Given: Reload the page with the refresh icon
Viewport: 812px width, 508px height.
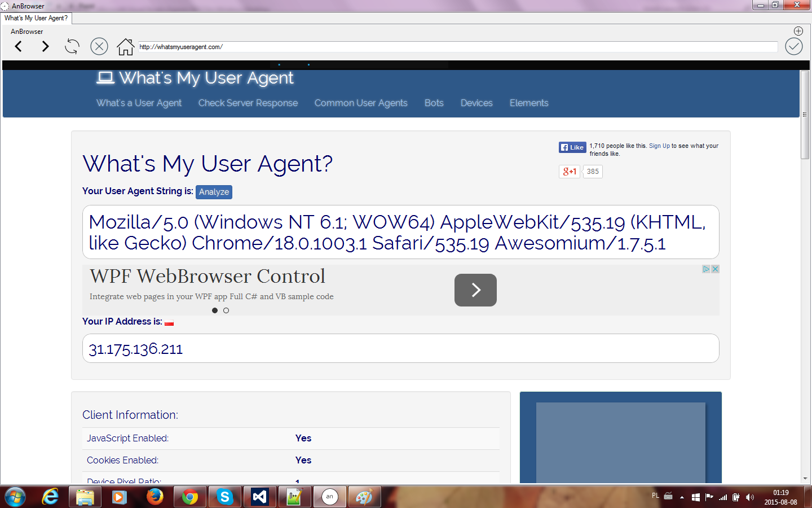Looking at the screenshot, I should click(x=72, y=46).
